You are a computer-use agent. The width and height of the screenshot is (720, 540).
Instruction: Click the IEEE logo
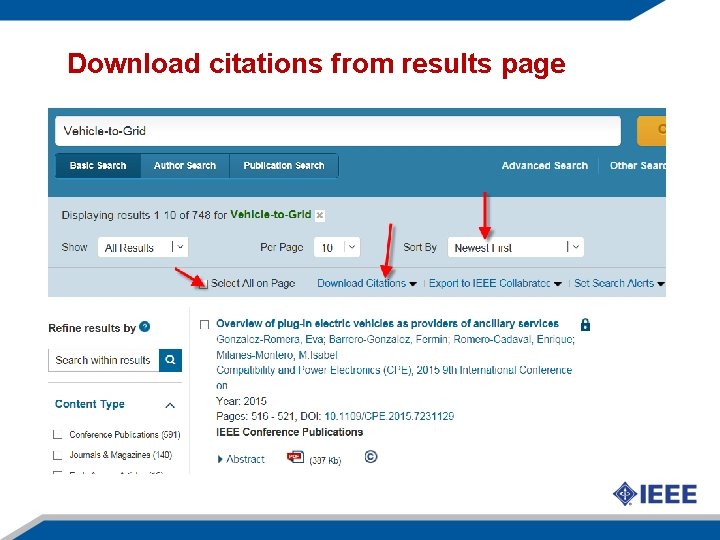coord(655,494)
